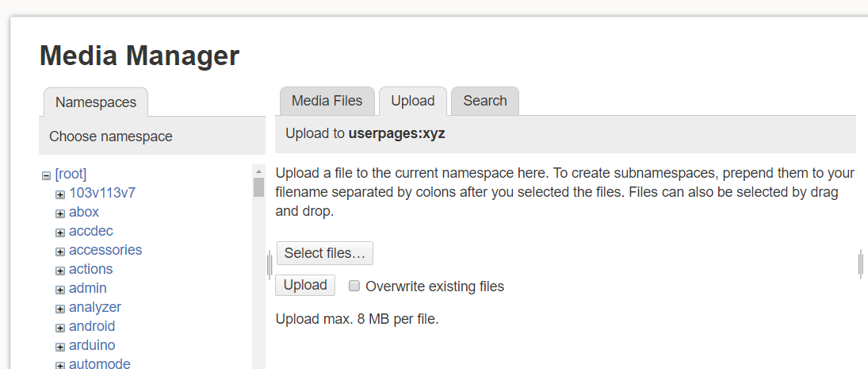This screenshot has width=868, height=369.
Task: Switch to the Media Files tab
Action: point(327,101)
